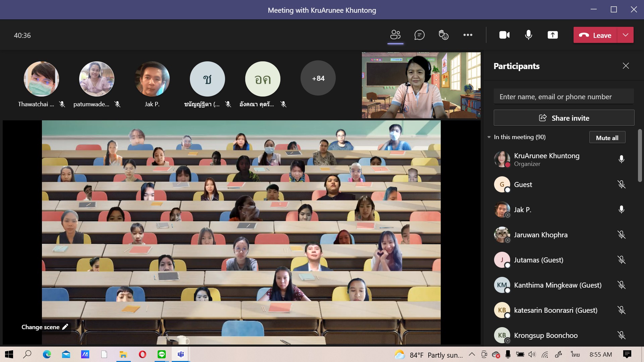Select Krongsup Boonchoo participant name
The height and width of the screenshot is (362, 644).
tap(546, 336)
